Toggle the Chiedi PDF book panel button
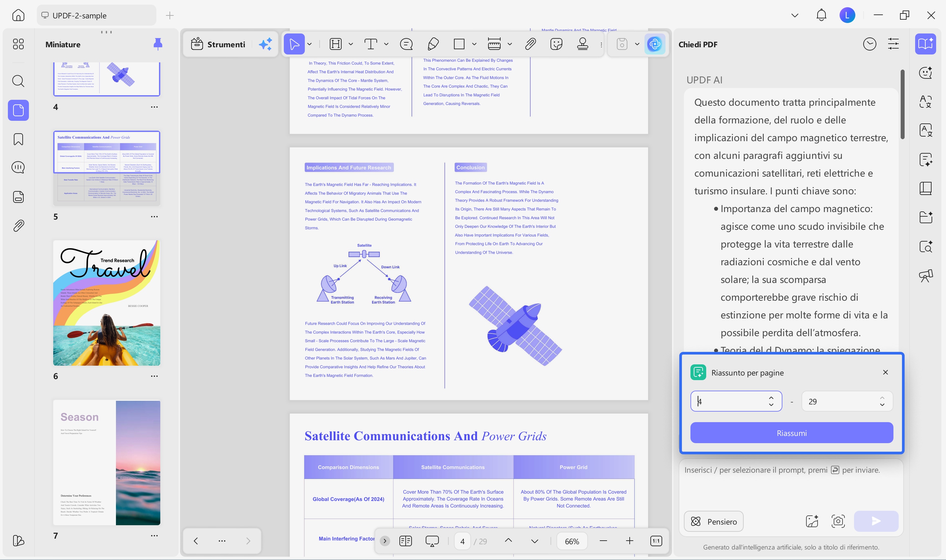Screen dimensions: 946x560 tap(925, 44)
